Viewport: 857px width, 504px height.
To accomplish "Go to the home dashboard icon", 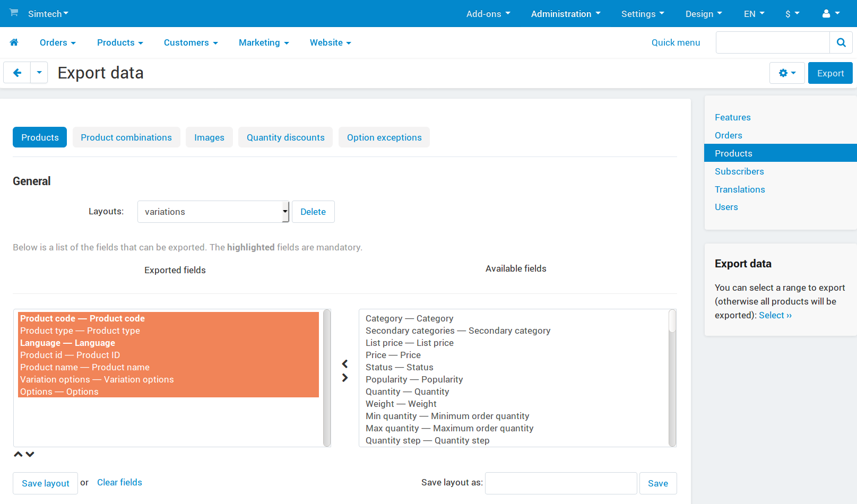I will [x=14, y=42].
